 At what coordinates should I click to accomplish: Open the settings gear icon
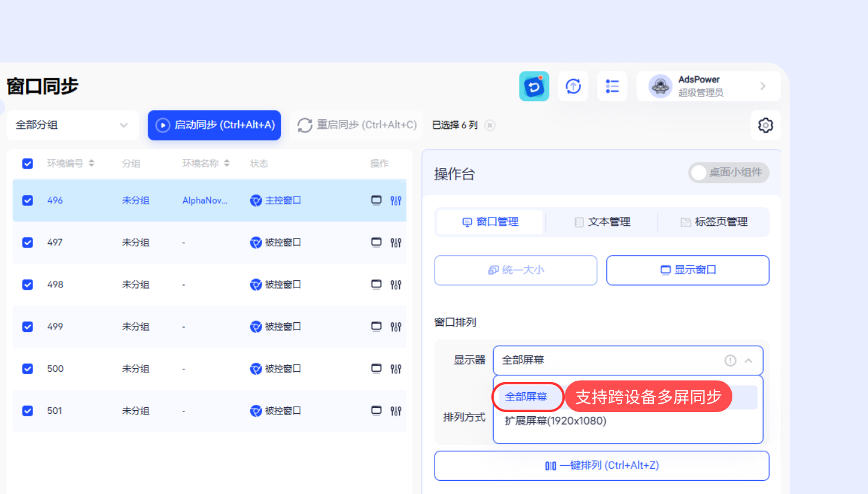click(x=766, y=125)
